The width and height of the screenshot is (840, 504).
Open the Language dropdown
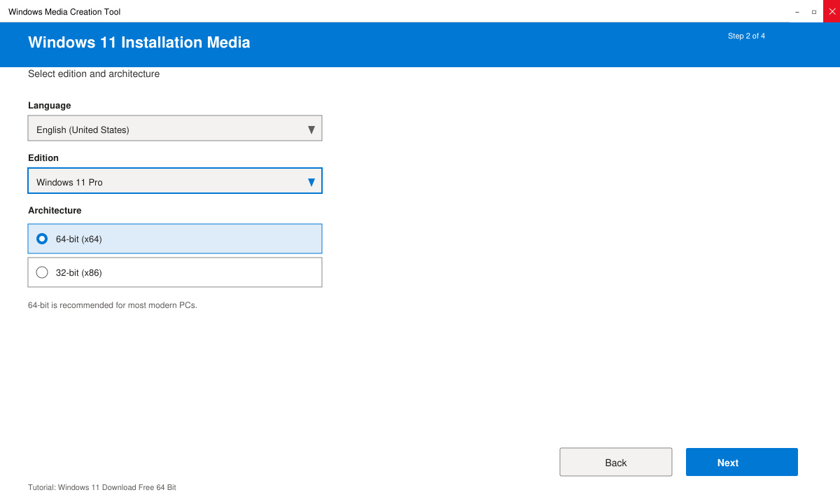pos(175,129)
